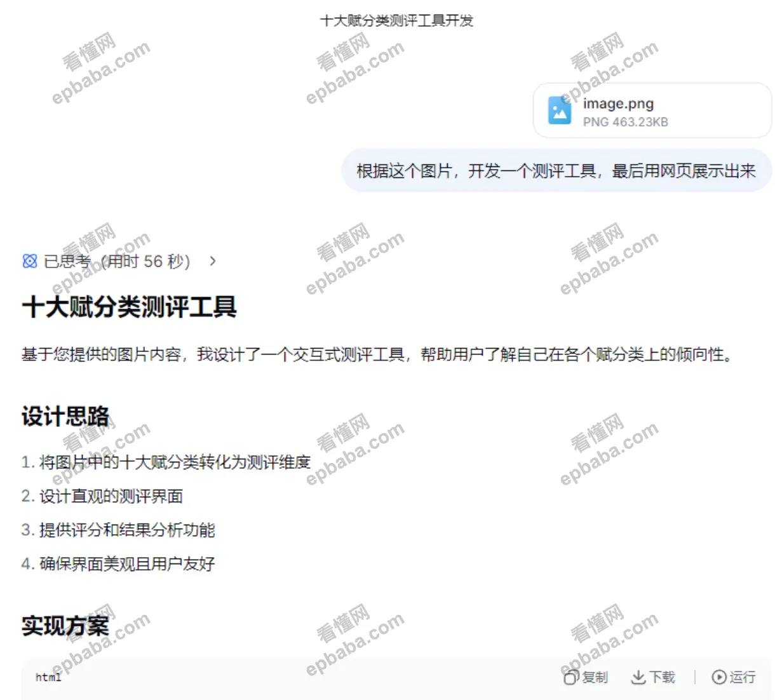Click the copy icon on the code block toolbar
This screenshot has width=775, height=700.
(570, 677)
